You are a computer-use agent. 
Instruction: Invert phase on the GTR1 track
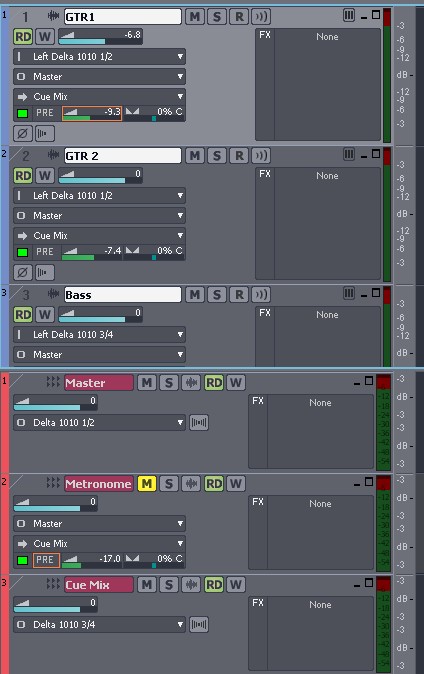point(22,134)
